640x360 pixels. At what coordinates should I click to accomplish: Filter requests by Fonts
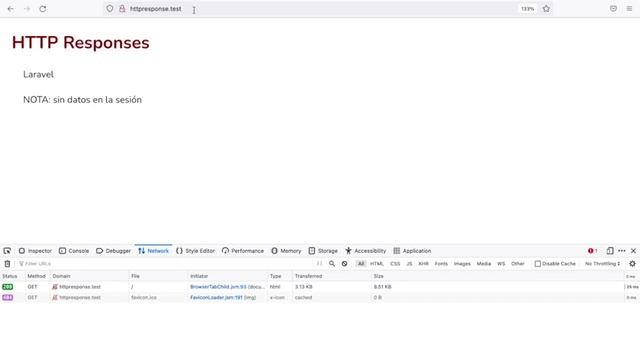441,264
